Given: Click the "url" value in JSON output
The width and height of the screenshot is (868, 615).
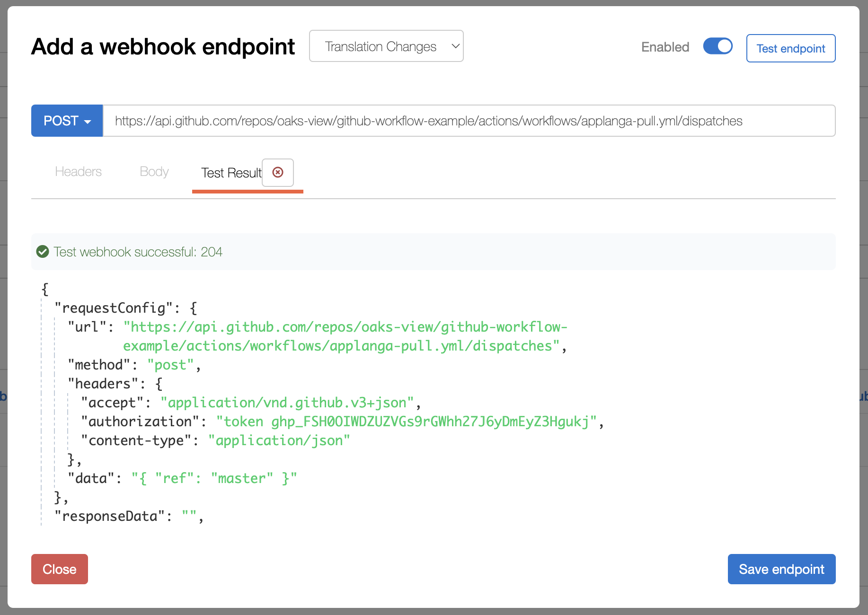Looking at the screenshot, I should [345, 336].
